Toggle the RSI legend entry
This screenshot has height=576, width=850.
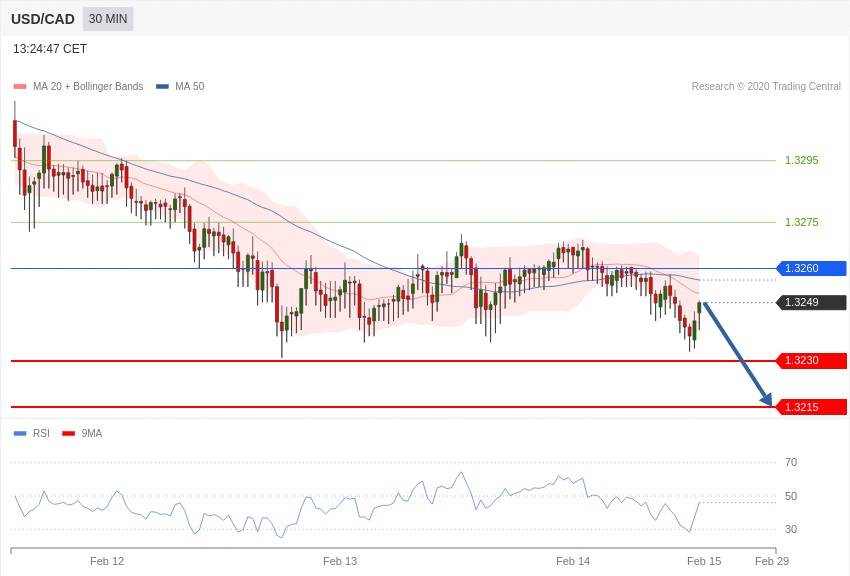(40, 434)
